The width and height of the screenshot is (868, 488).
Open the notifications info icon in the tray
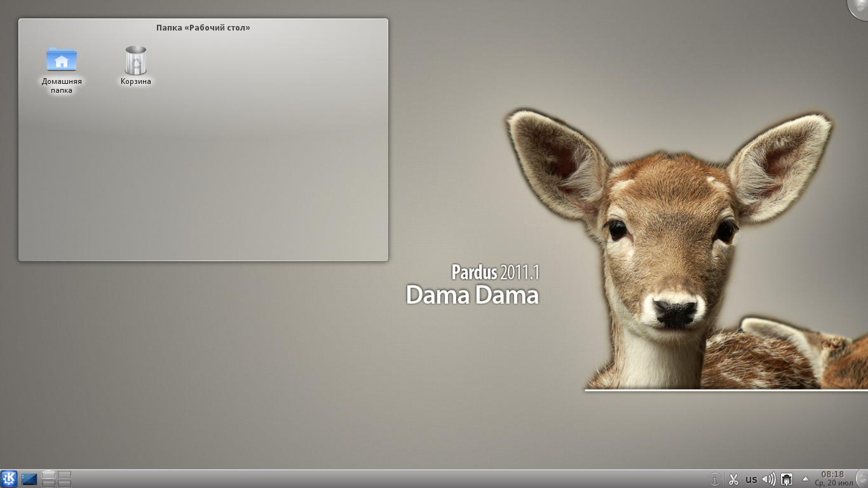(715, 479)
